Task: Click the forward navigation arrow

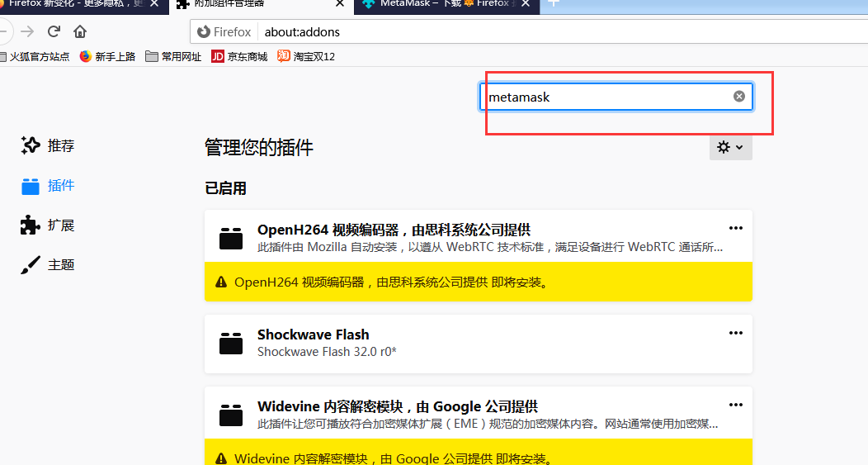Action: pyautogui.click(x=27, y=31)
